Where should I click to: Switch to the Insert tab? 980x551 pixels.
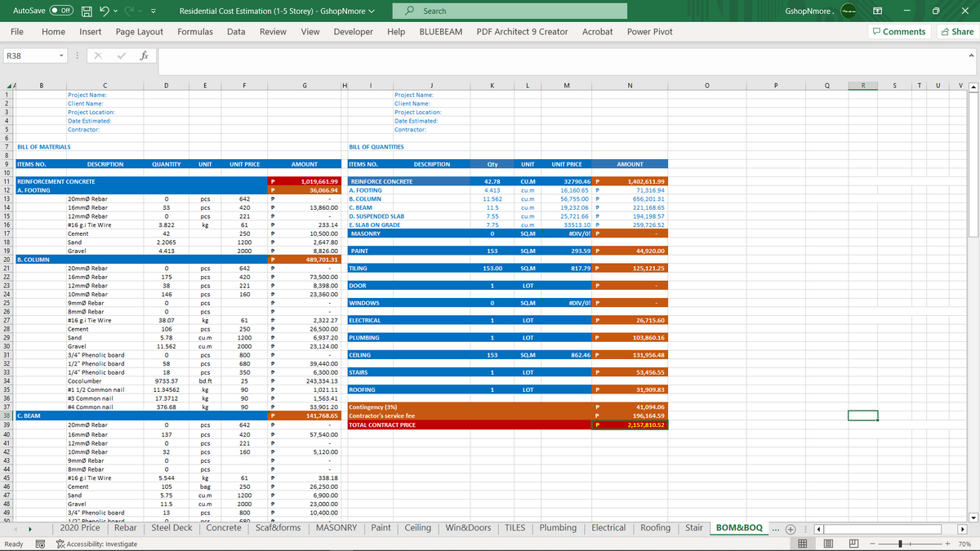pos(91,31)
